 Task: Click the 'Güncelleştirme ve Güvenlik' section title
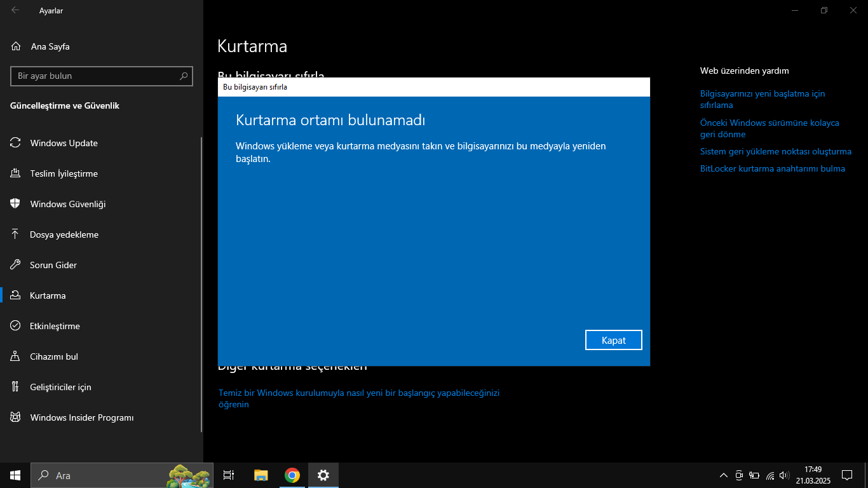click(65, 105)
